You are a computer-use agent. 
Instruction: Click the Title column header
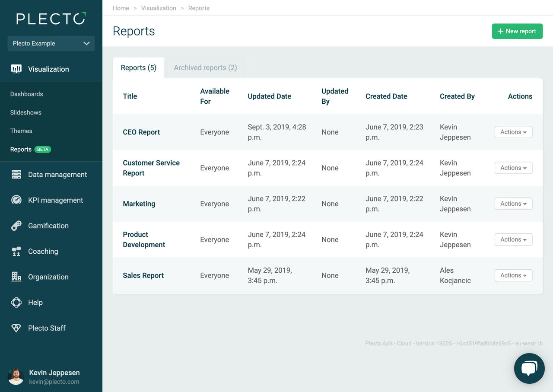point(130,96)
